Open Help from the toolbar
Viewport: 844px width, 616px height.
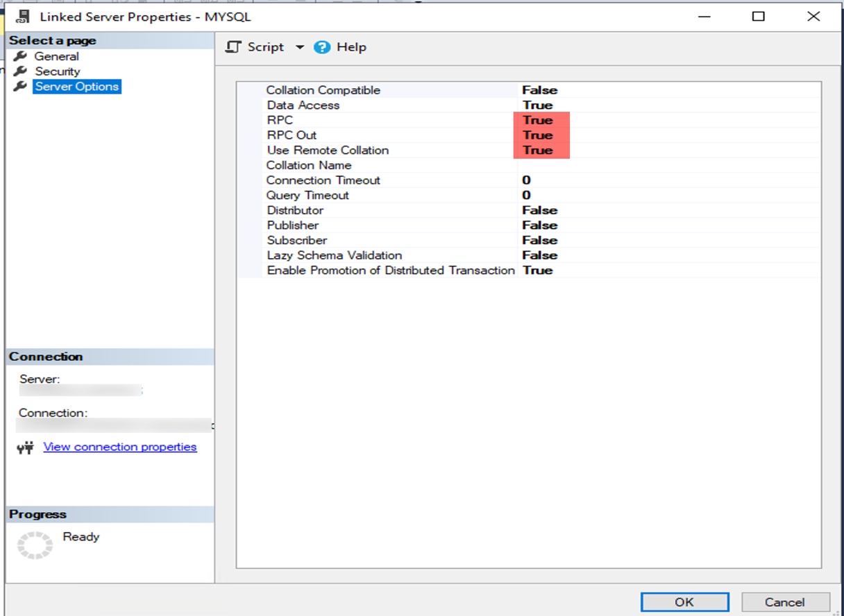coord(340,47)
